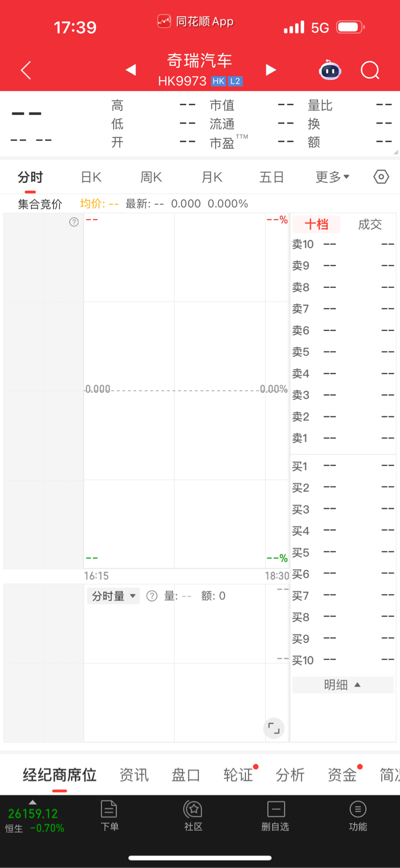Select the 买1 bid row
The image size is (400, 868).
click(343, 466)
